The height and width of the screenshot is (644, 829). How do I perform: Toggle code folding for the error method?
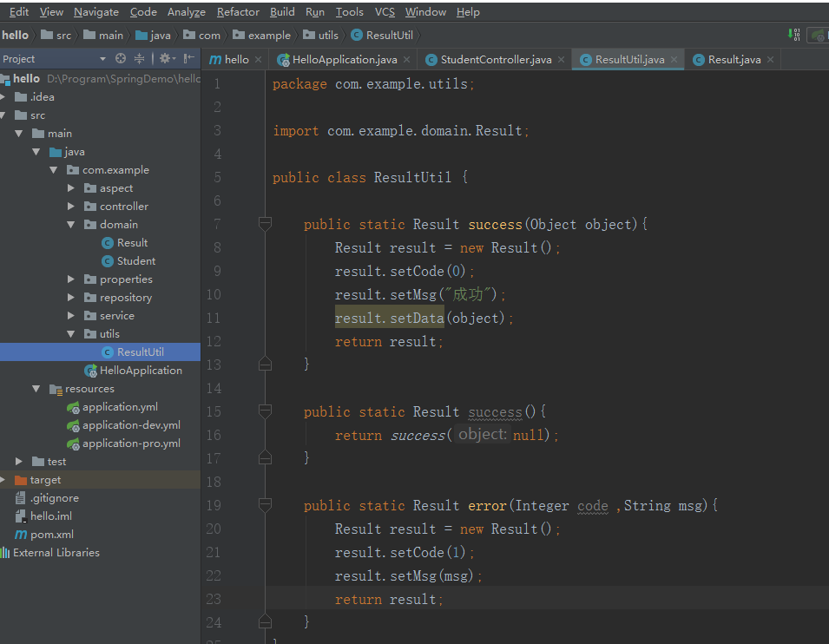265,505
